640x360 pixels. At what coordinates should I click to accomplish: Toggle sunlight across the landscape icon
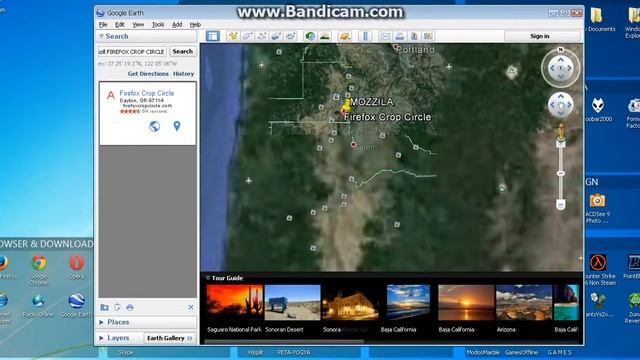click(x=325, y=36)
